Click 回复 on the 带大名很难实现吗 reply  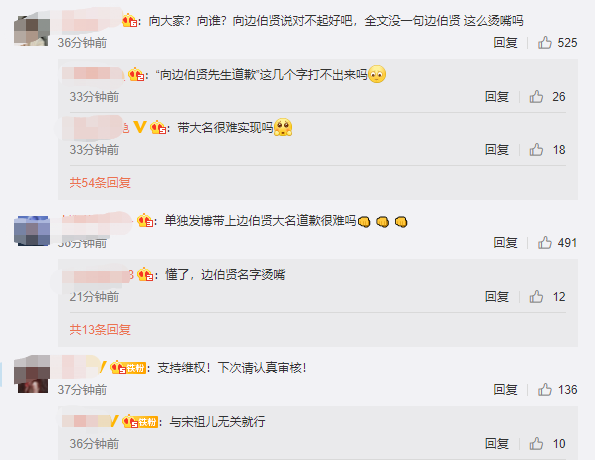pos(497,150)
